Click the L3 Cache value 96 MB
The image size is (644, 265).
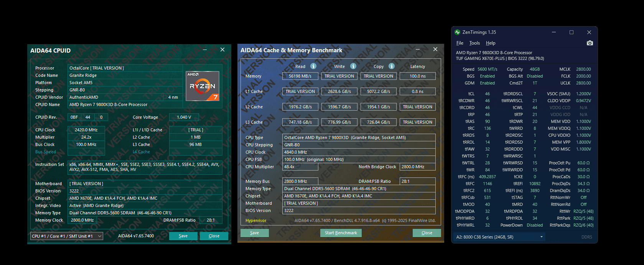[196, 144]
